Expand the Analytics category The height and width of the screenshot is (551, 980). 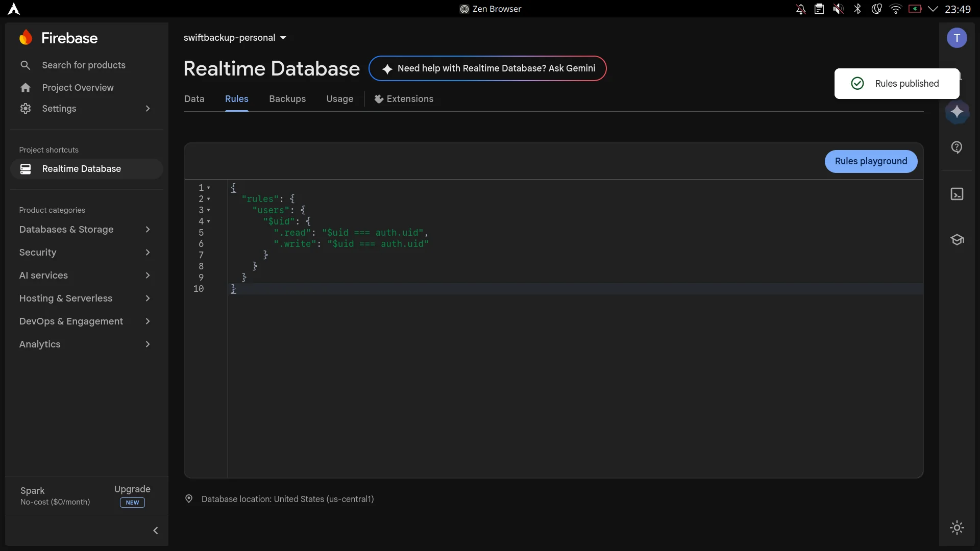148,344
